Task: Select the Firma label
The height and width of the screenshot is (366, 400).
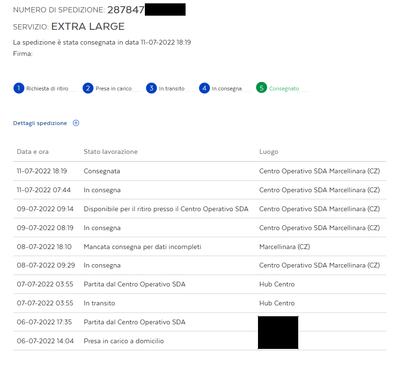Action: coord(23,54)
